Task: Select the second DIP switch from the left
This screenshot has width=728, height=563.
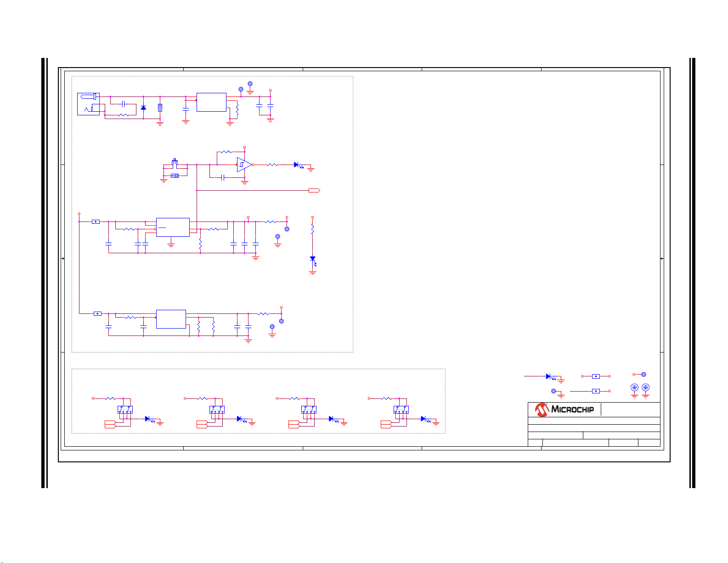Action: coord(217,409)
